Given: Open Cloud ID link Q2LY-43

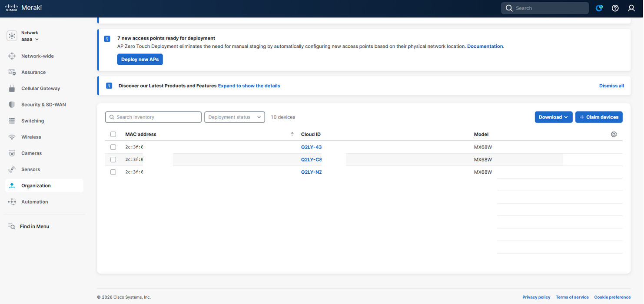Looking at the screenshot, I should tap(311, 147).
